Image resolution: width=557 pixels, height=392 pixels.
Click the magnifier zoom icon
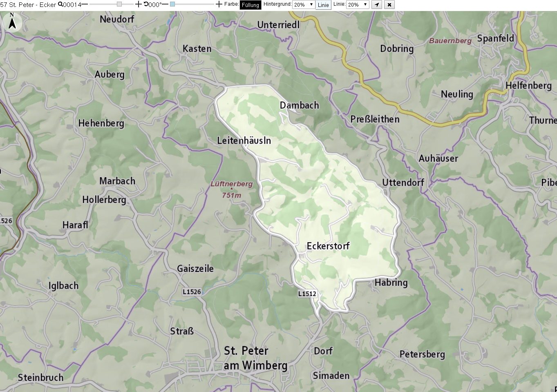pos(60,4)
